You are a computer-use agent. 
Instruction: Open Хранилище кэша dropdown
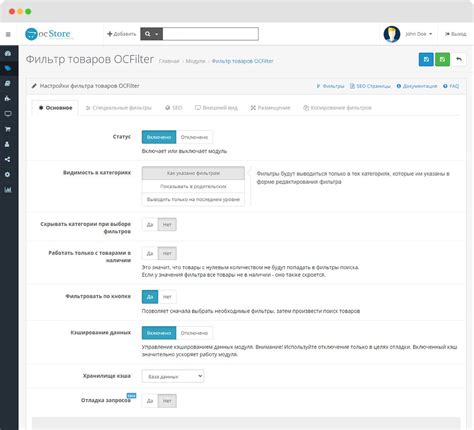173,376
